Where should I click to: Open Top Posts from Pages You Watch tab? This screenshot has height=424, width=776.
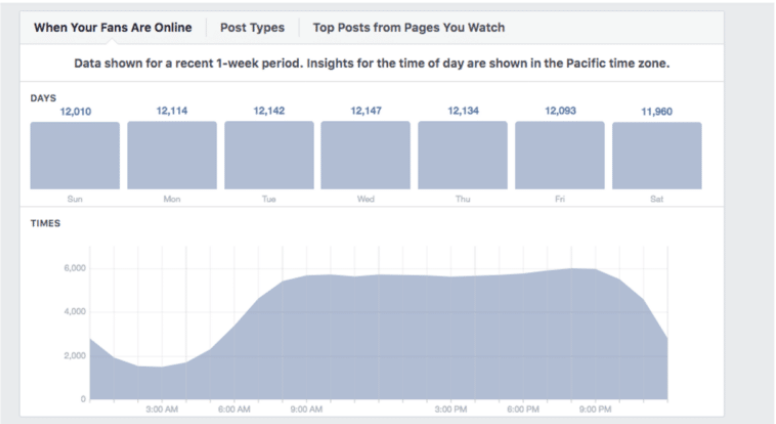click(x=409, y=28)
